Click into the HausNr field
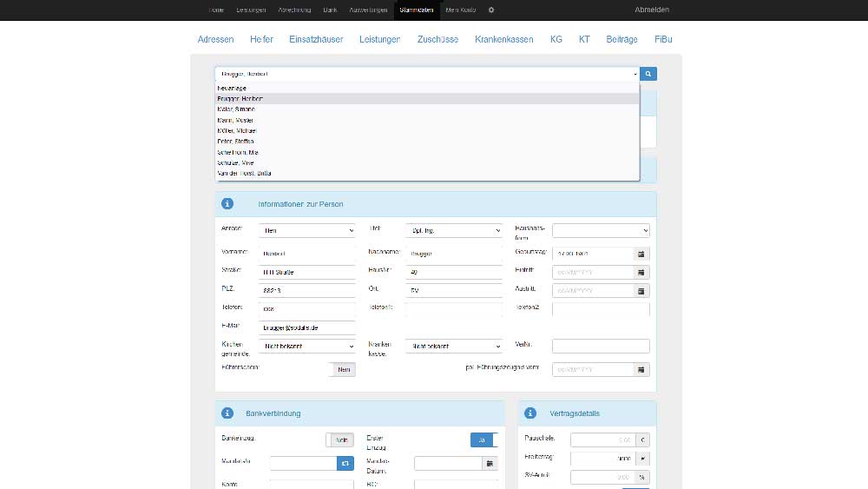Screen dimensions: 868x489 click(454, 273)
